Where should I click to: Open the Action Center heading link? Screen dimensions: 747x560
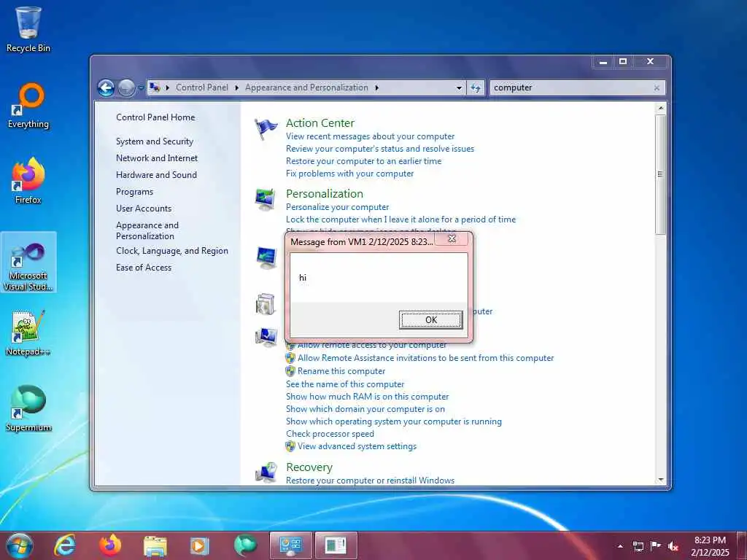pyautogui.click(x=320, y=122)
